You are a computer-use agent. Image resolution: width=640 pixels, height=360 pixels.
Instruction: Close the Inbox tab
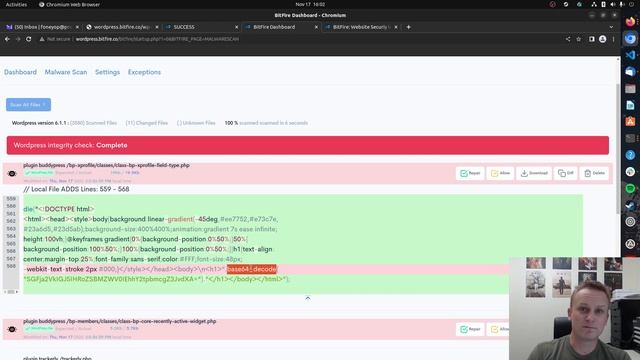77,27
